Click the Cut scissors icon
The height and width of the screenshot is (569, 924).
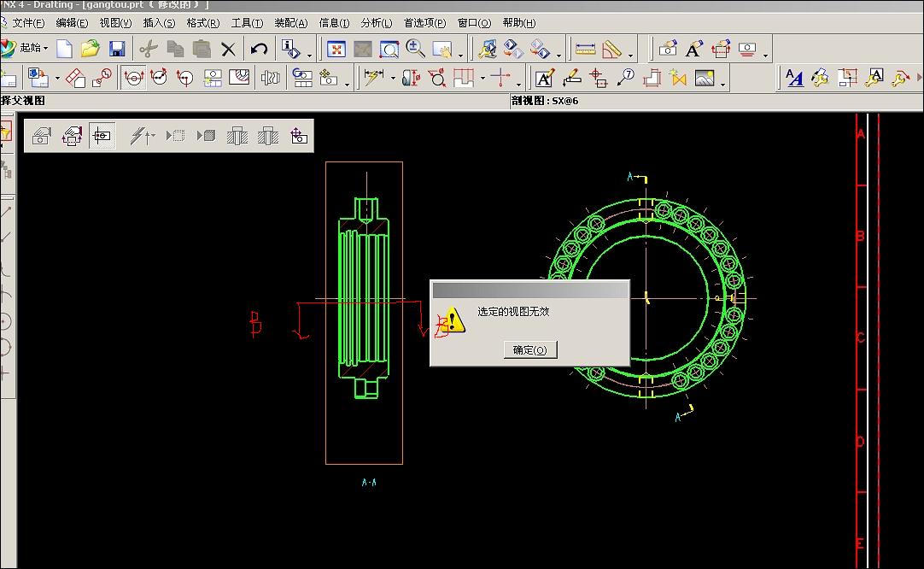[149, 49]
